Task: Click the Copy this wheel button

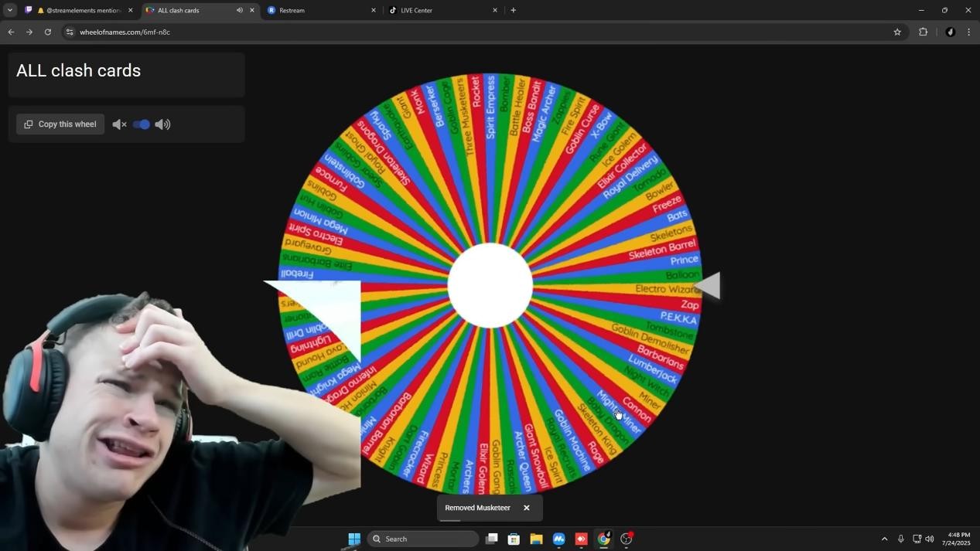Action: 60,124
